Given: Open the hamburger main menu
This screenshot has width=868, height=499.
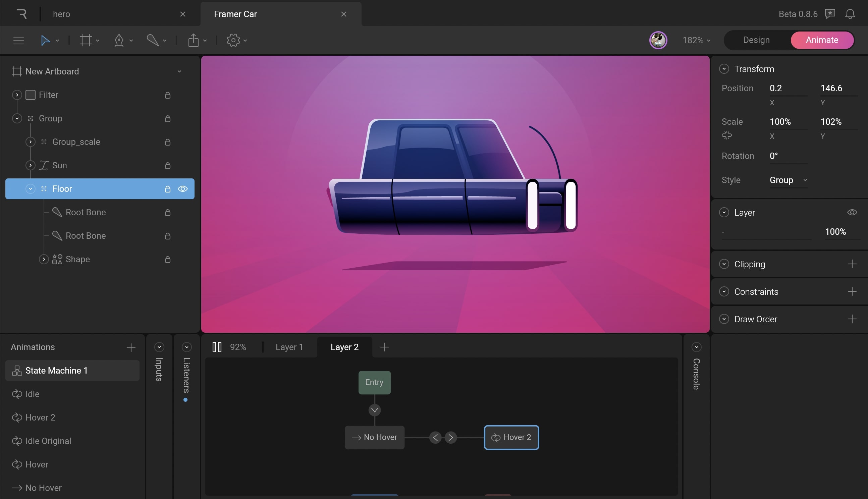Looking at the screenshot, I should pos(19,41).
